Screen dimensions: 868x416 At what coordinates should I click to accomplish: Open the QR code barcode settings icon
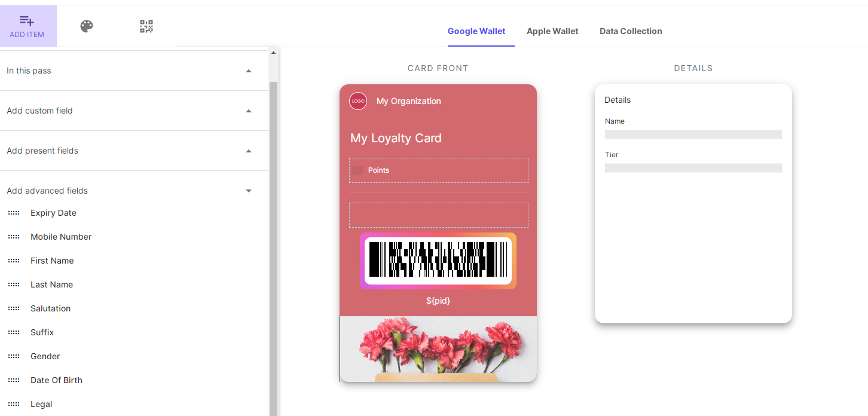tap(146, 26)
